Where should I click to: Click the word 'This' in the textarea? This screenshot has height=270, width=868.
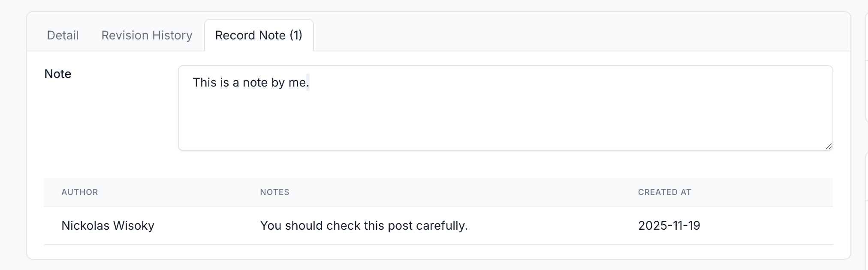pyautogui.click(x=205, y=82)
